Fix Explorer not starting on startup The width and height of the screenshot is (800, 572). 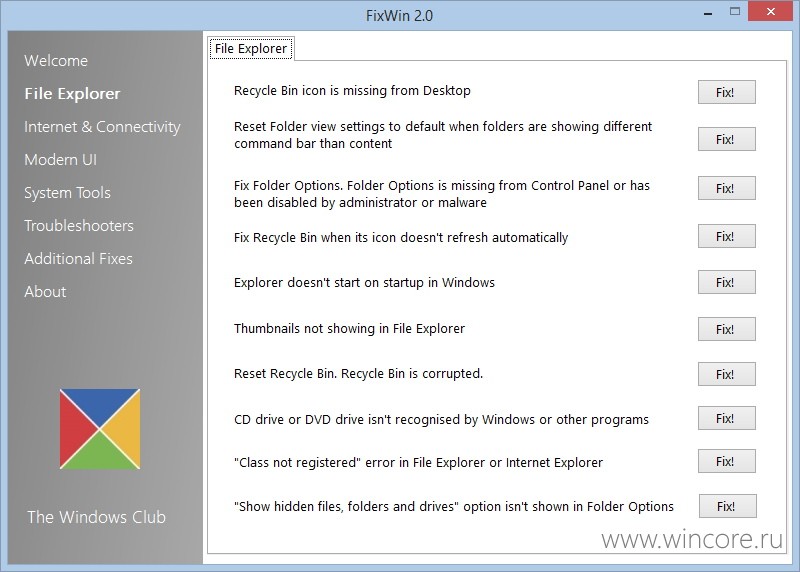click(727, 282)
